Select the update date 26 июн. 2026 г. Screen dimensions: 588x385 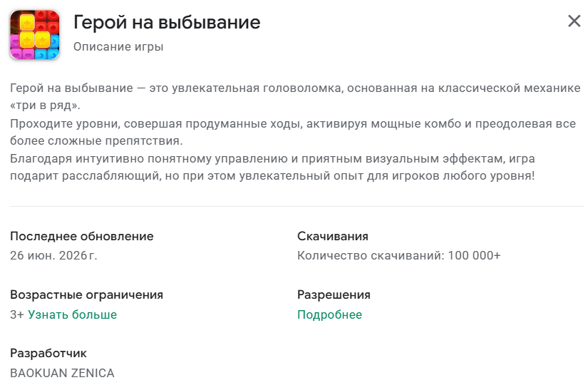click(53, 255)
